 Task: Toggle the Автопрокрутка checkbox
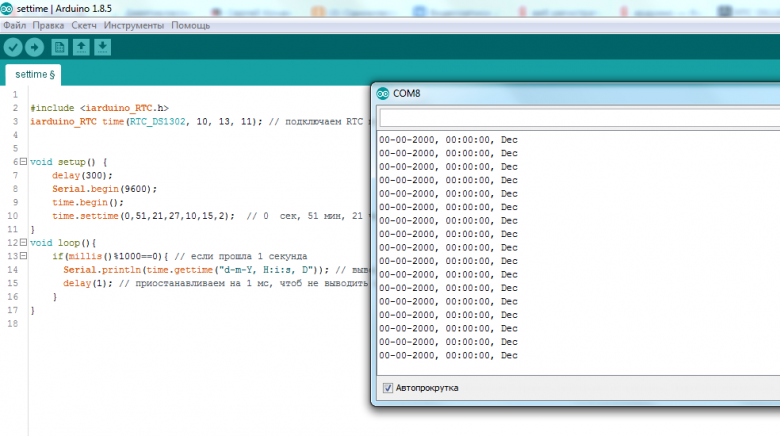(388, 388)
